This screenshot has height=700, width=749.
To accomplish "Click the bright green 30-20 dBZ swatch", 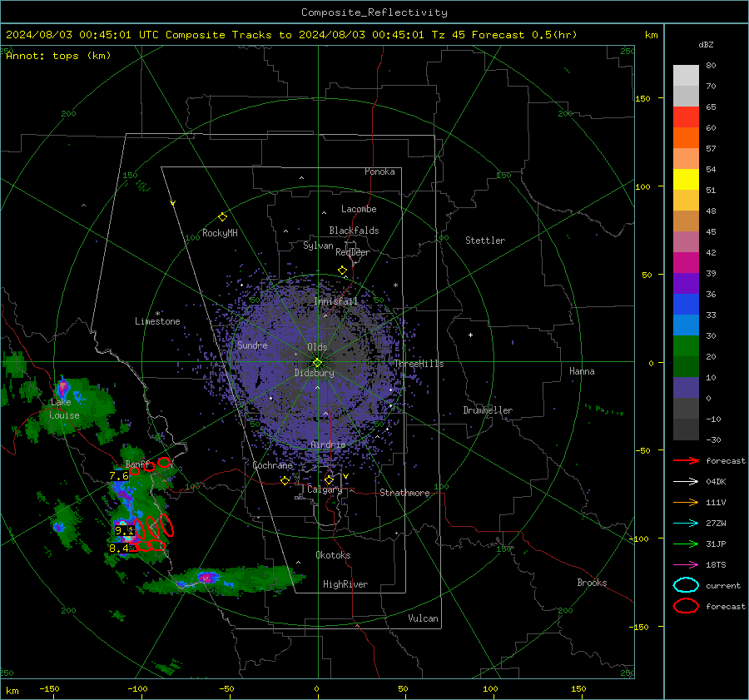I will (x=686, y=346).
